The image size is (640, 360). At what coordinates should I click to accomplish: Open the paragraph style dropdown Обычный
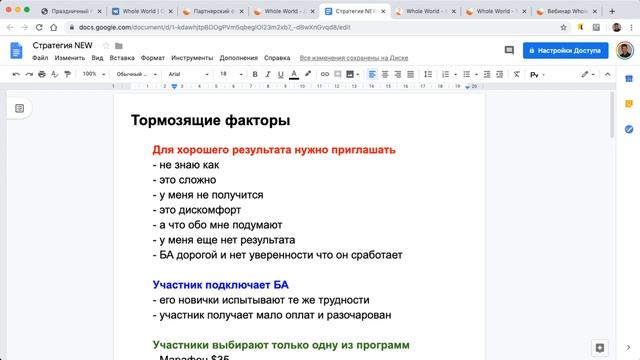tap(136, 74)
